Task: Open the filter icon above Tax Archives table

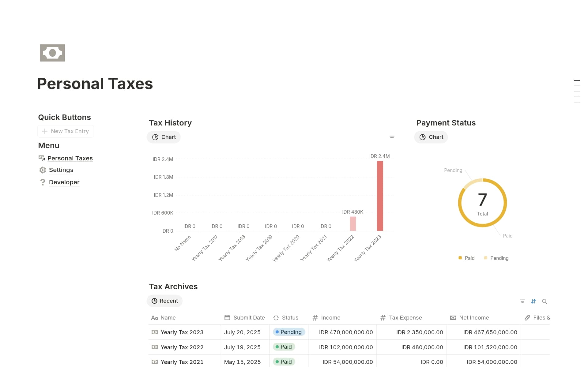Action: 522,301
